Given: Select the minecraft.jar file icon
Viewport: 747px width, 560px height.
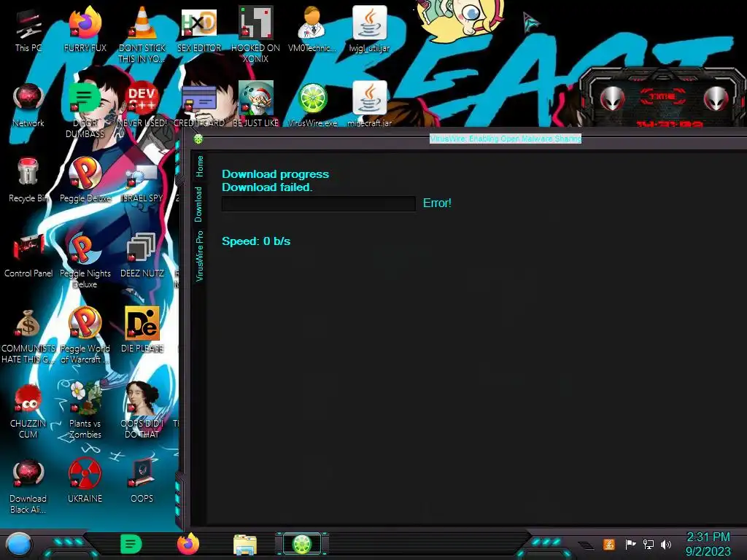Looking at the screenshot, I should click(369, 105).
